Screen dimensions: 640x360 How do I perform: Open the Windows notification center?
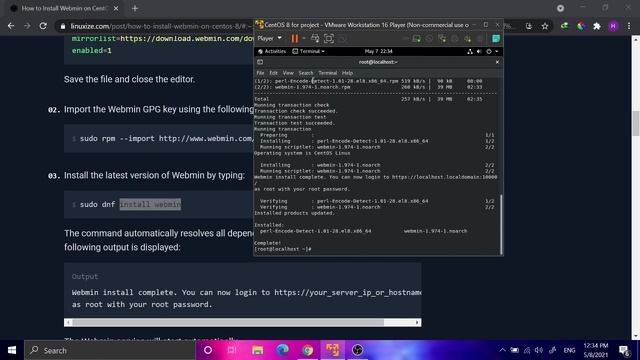click(624, 350)
